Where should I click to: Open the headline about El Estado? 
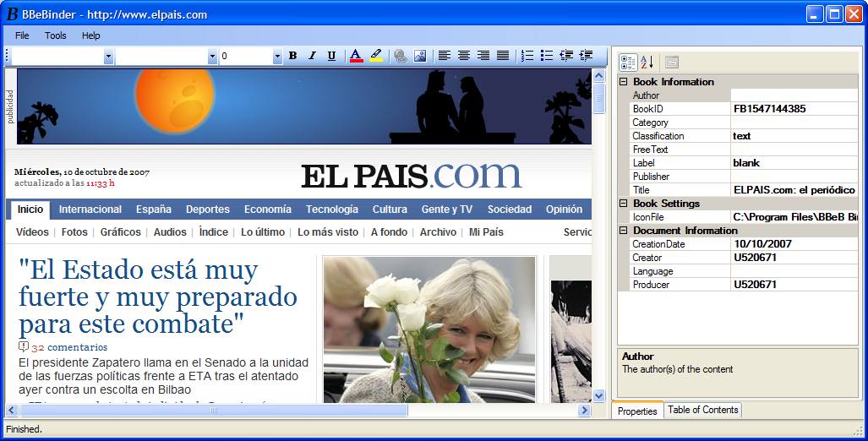point(158,297)
